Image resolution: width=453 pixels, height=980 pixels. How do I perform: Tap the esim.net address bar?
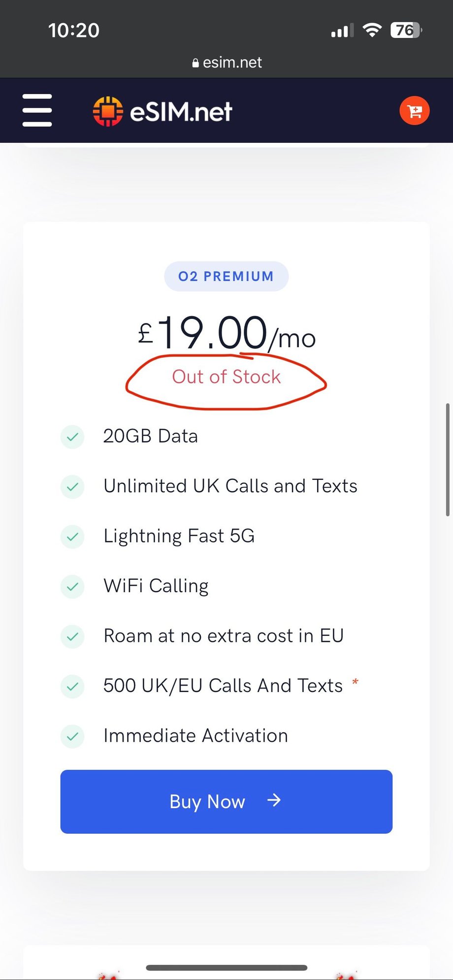[x=227, y=63]
